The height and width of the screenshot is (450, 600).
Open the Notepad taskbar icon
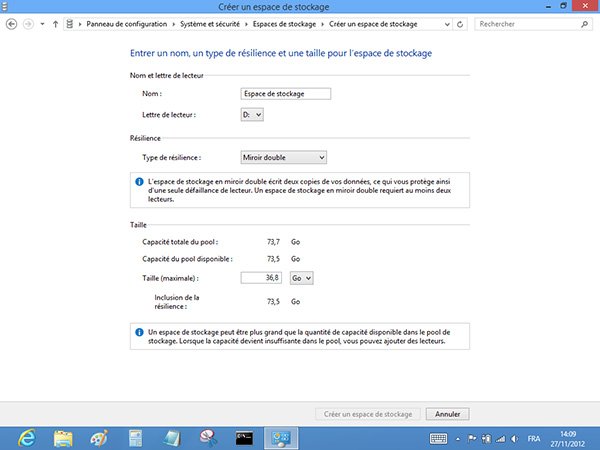pos(171,439)
